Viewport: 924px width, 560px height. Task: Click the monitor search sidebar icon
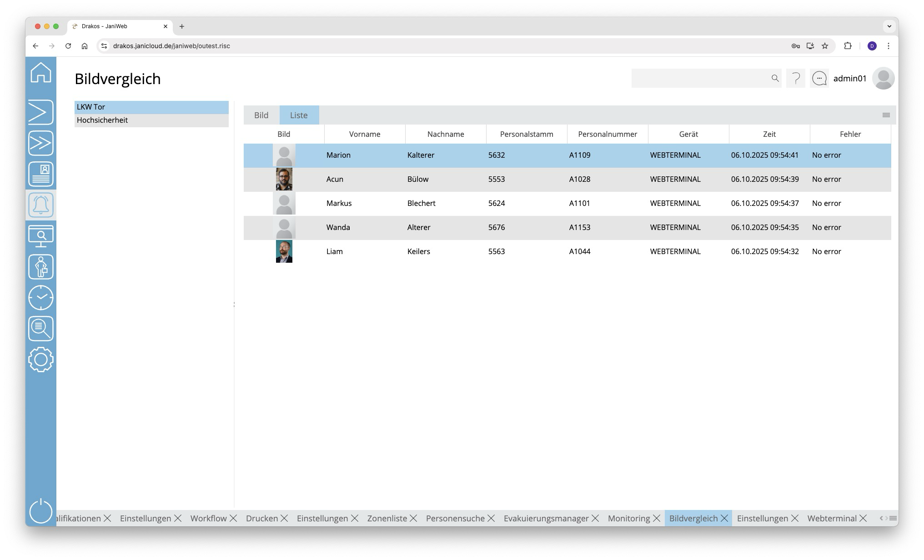41,236
